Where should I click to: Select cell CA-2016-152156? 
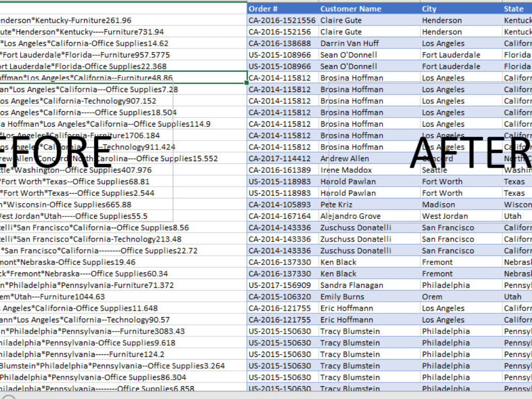pyautogui.click(x=282, y=32)
